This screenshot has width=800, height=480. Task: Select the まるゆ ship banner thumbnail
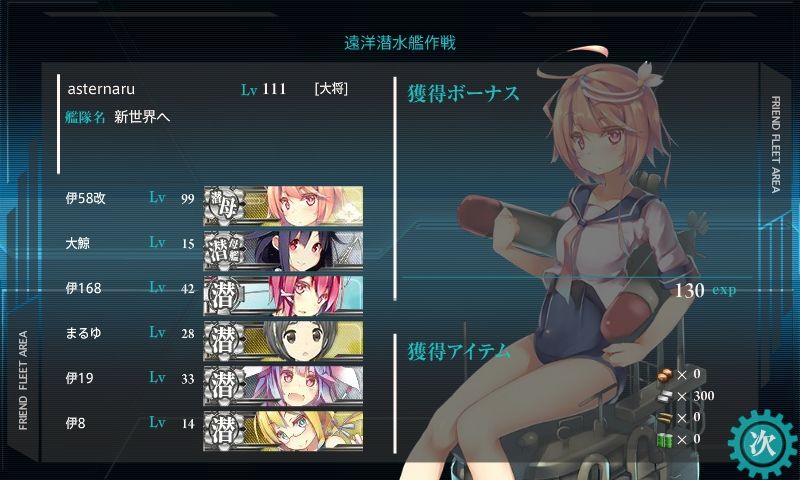pyautogui.click(x=283, y=340)
